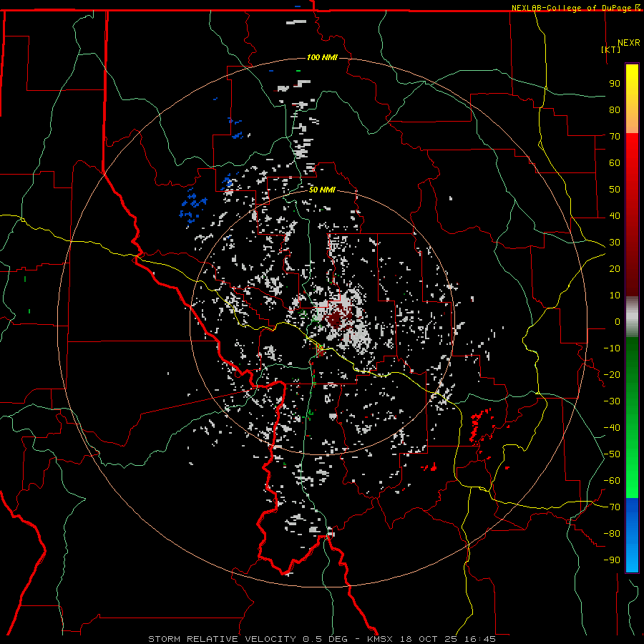
Task: Click the NEXR label above color bar
Action: (x=628, y=42)
